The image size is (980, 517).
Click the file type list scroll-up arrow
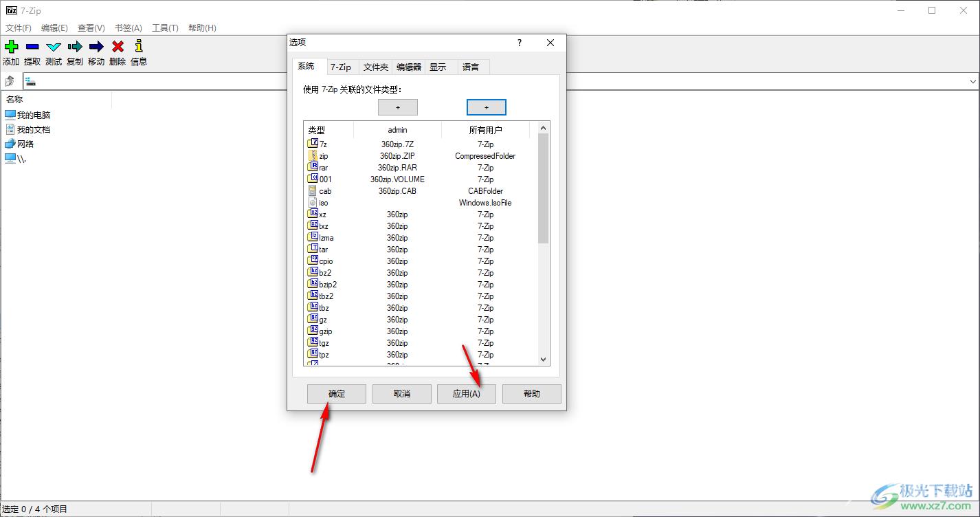tap(544, 128)
